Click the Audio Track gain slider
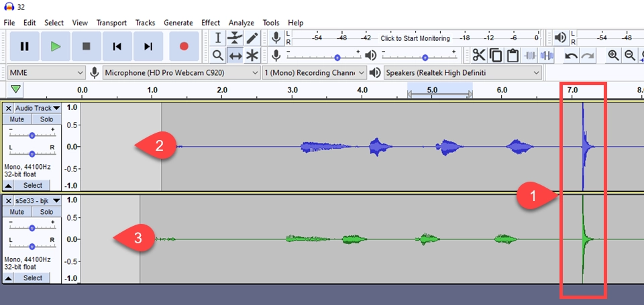Screen dimensions: 644x305 click(32, 135)
